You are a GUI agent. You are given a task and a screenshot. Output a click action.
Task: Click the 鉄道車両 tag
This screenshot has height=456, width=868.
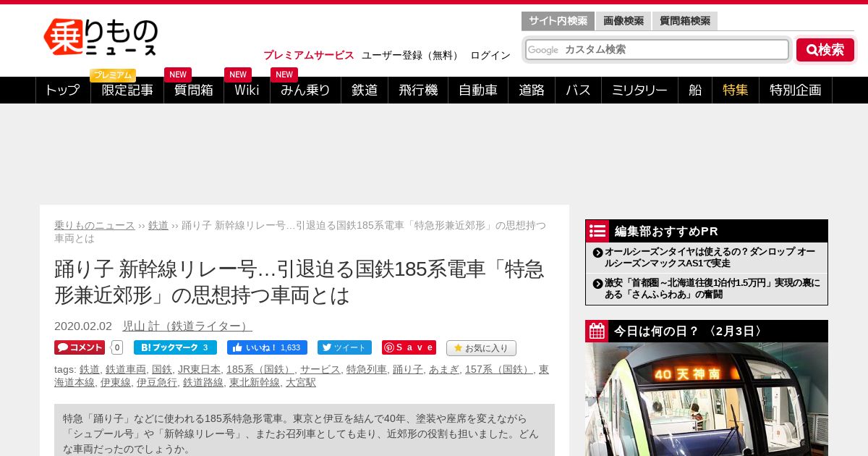tap(126, 369)
